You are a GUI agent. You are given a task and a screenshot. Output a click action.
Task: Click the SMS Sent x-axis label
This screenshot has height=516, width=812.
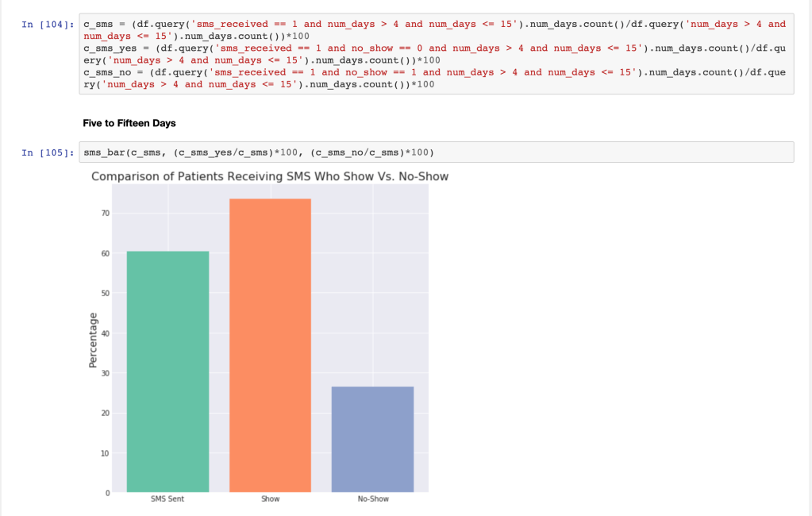coord(167,499)
